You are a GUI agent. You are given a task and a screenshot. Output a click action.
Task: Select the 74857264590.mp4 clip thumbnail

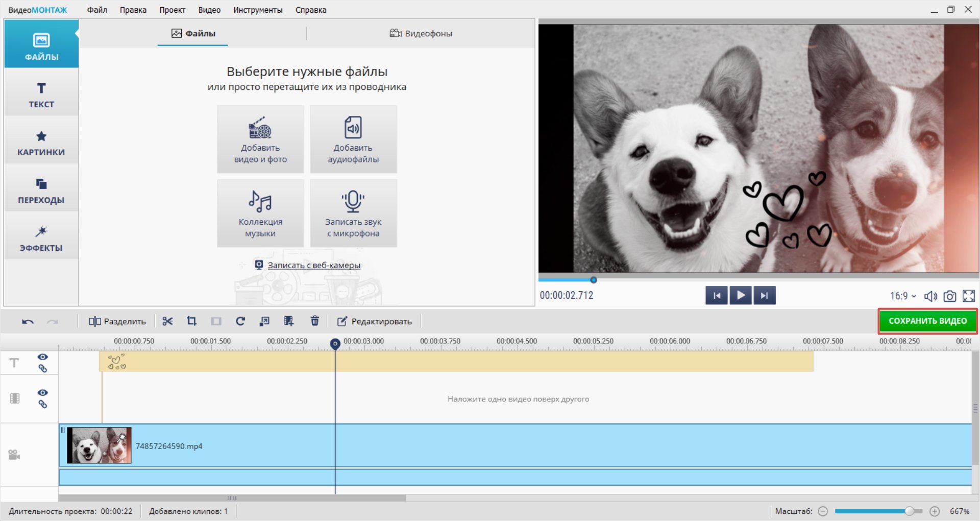pos(100,446)
